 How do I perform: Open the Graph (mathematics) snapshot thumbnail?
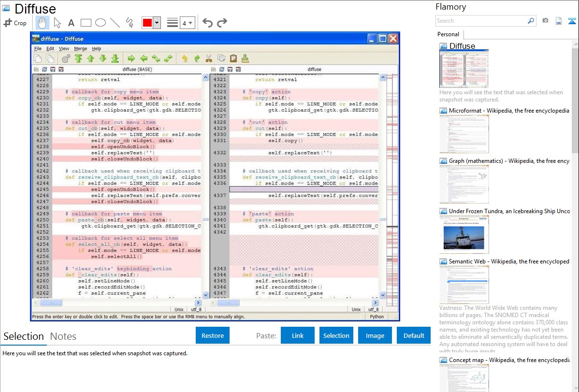pyautogui.click(x=464, y=184)
